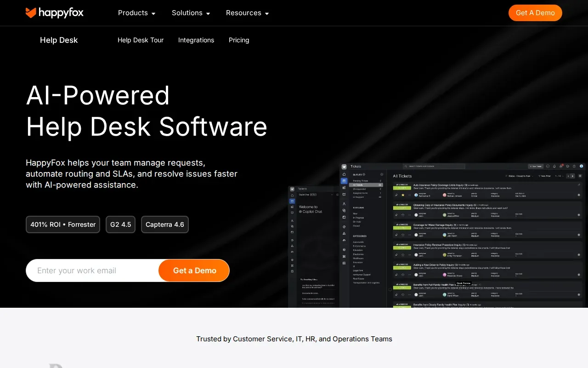Click the 'HappyFox helps your team' paragraph
This screenshot has height=368, width=588.
[x=132, y=174]
